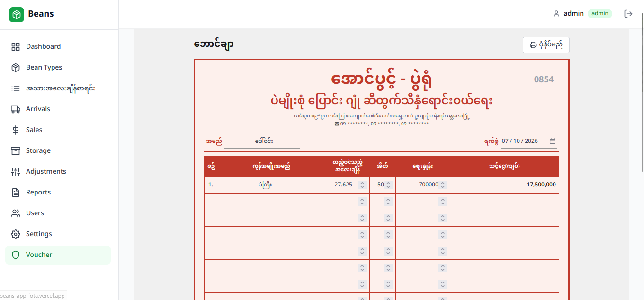This screenshot has width=644, height=300.
Task: Click the ကုန်အမျိုးအမည် column header
Action: pyautogui.click(x=271, y=166)
